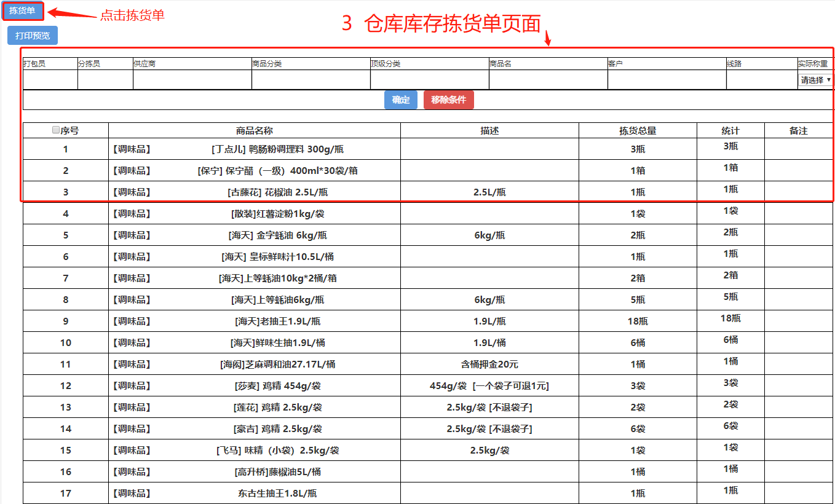
Task: Click the 商品名称 column header
Action: click(254, 131)
